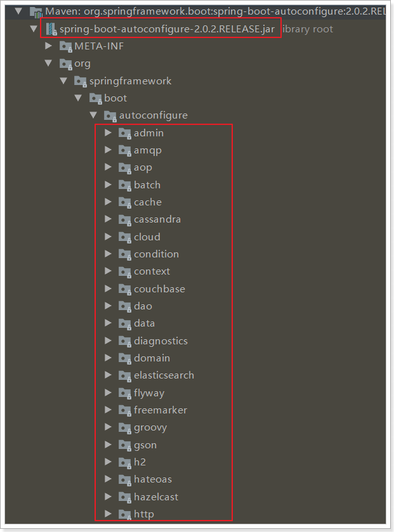Image resolution: width=394 pixels, height=532 pixels.
Task: Select the diagnostics package
Action: [161, 341]
